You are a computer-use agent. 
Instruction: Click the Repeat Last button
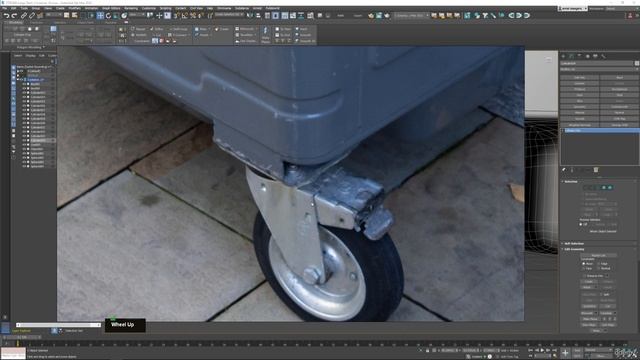599,255
